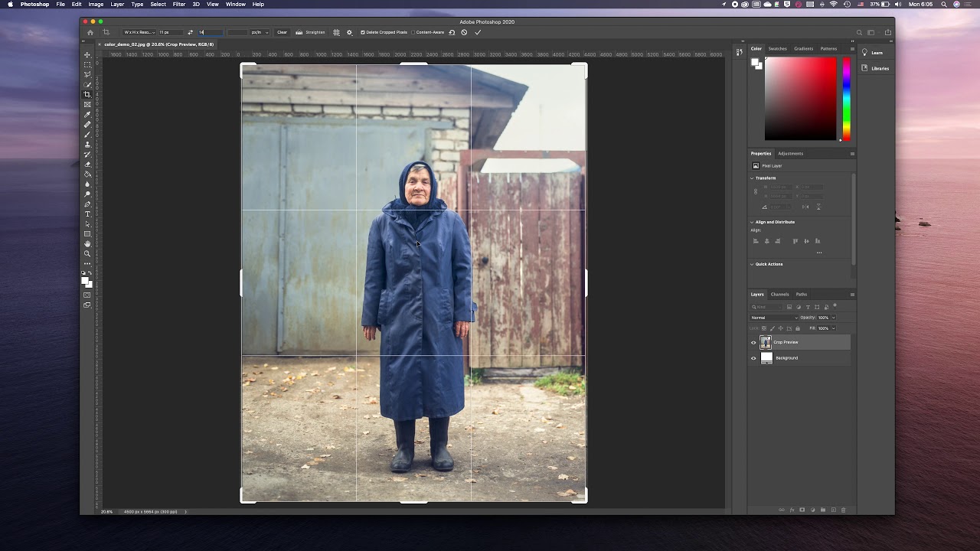
Task: Toggle lock all for layer
Action: [798, 328]
